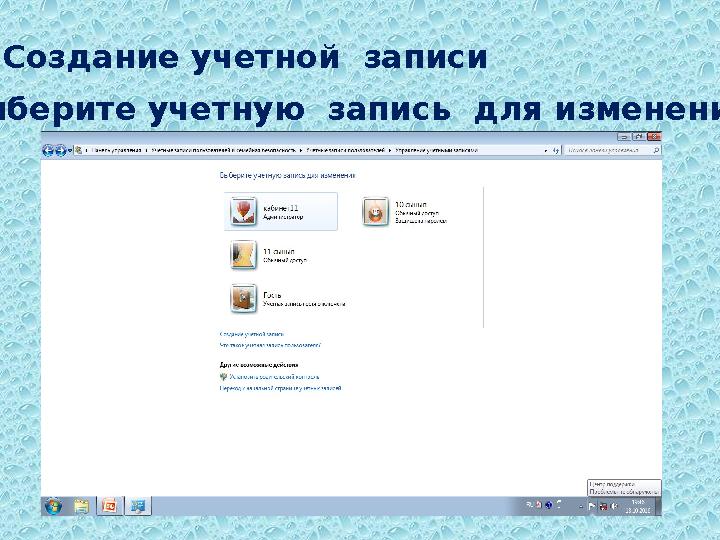Click the Back navigation arrow

tap(48, 150)
